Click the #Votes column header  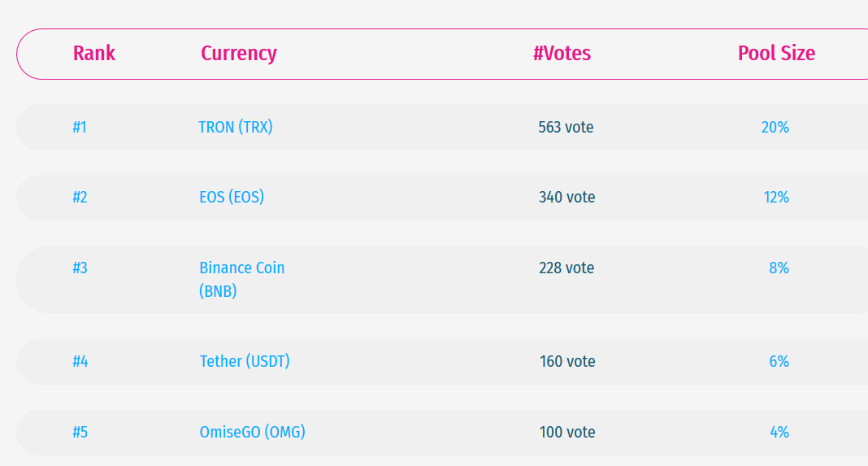tap(562, 54)
